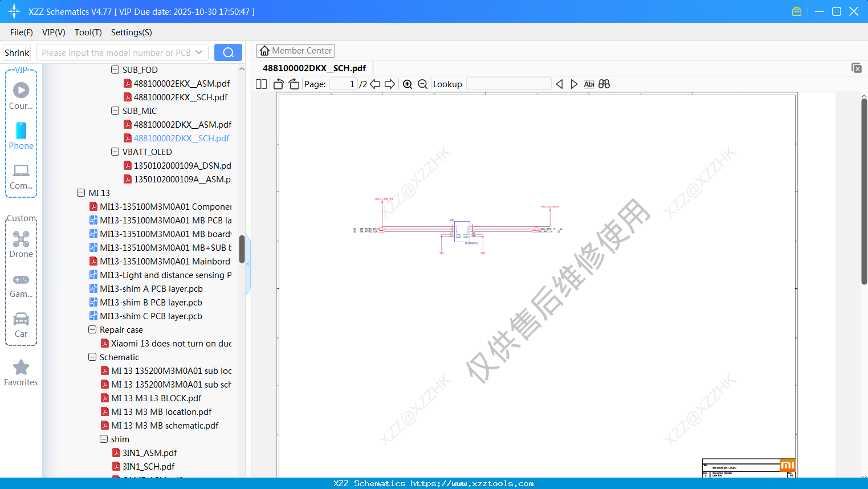The height and width of the screenshot is (489, 868).
Task: Collapse the MI 13 tree node
Action: (81, 193)
